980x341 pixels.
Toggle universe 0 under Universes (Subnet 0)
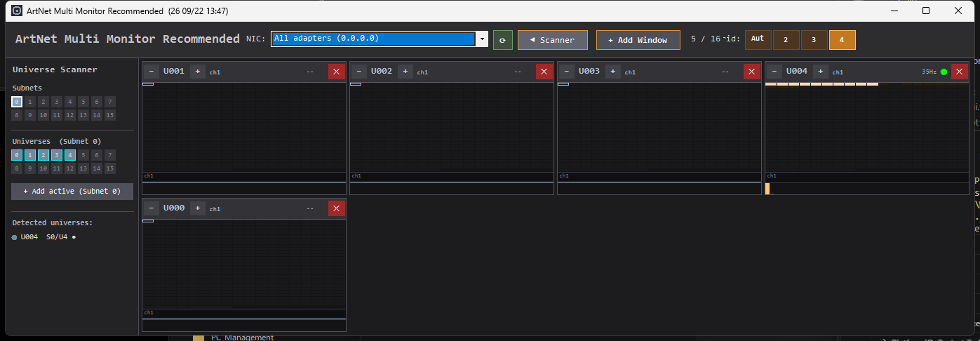(x=17, y=155)
